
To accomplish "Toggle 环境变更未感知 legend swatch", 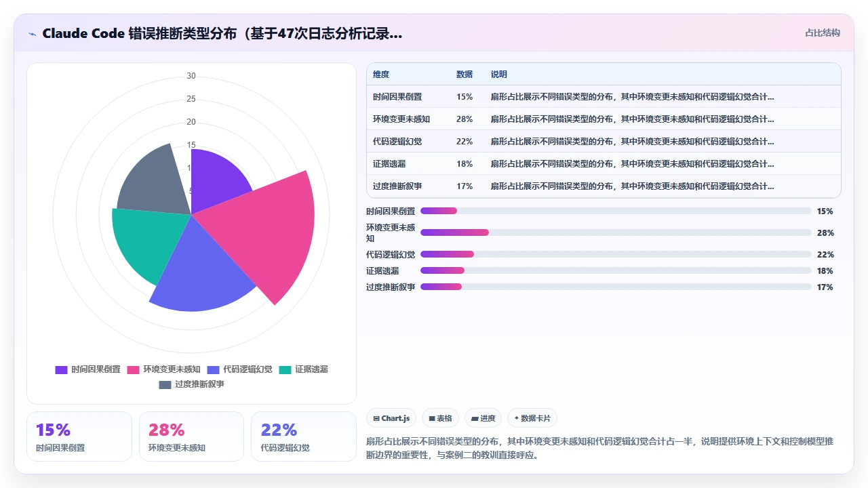I will click(x=133, y=369).
